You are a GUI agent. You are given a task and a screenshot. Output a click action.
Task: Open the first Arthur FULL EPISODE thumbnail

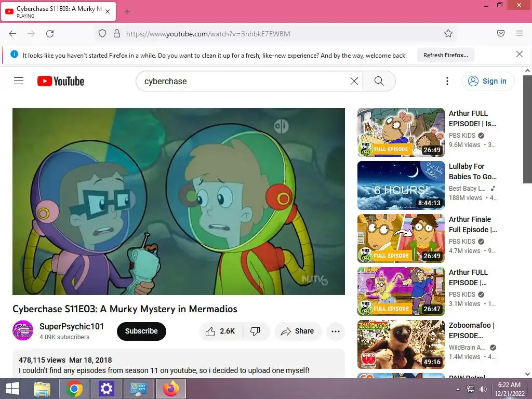click(401, 132)
